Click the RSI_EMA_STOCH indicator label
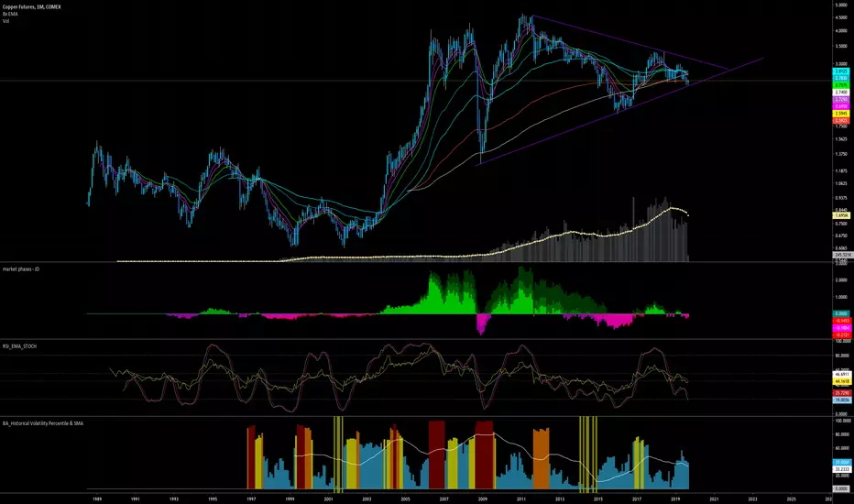Image resolution: width=854 pixels, height=504 pixels. click(x=19, y=346)
